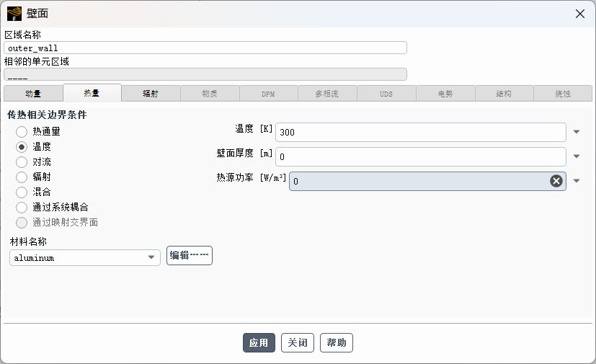The image size is (596, 364).
Task: Enable the 通过系统耦合 option
Action: pos(22,207)
